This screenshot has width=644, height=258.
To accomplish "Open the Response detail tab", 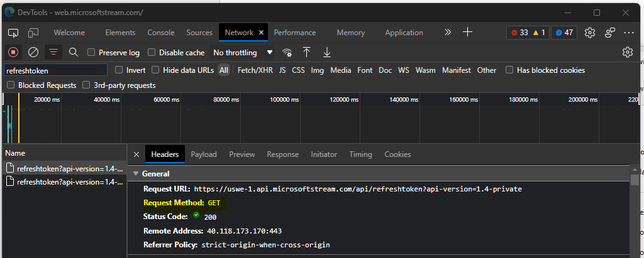I will tap(283, 154).
